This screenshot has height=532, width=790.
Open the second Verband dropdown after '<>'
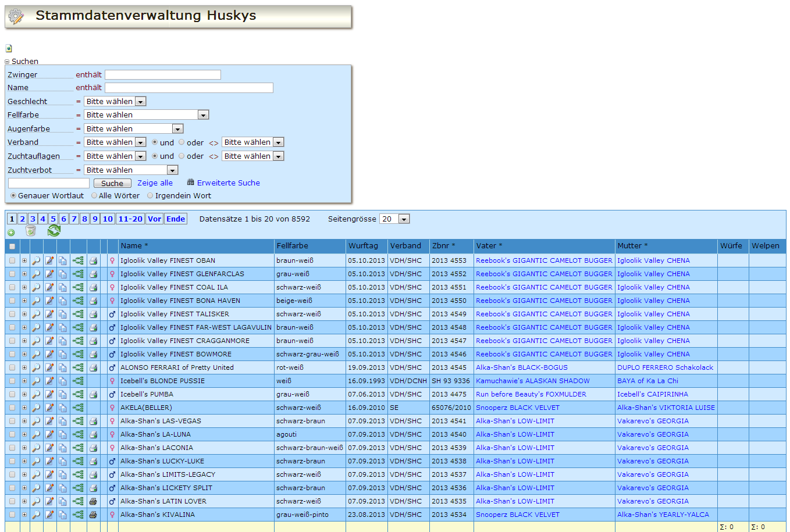point(252,142)
